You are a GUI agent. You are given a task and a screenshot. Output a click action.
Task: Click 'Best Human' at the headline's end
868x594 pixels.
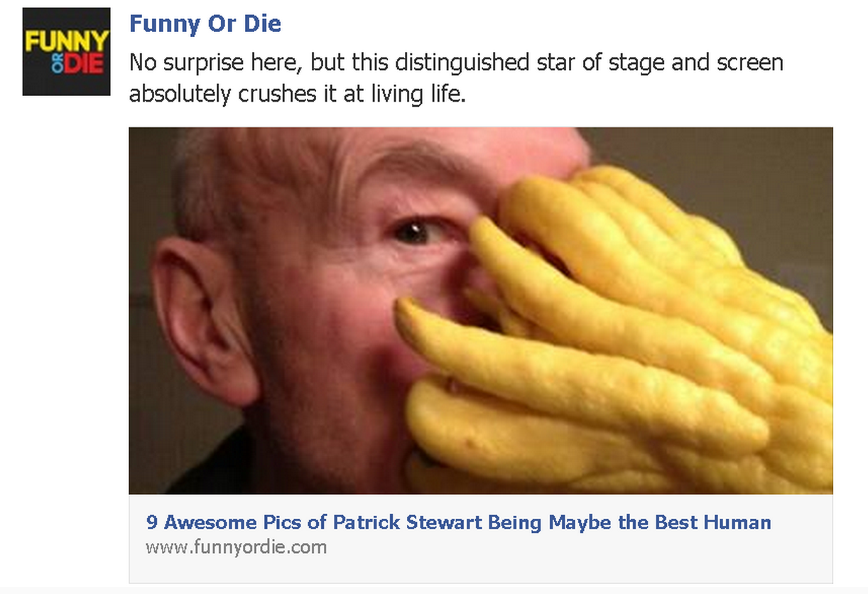point(712,522)
